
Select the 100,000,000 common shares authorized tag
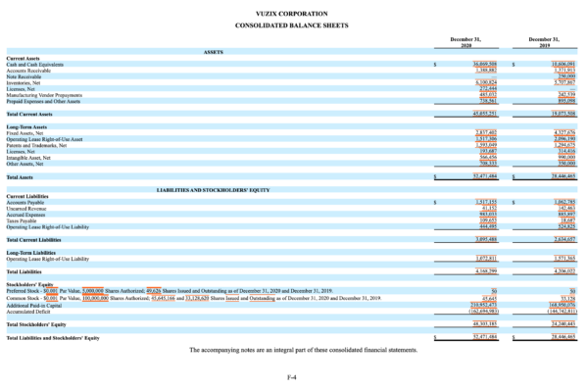click(x=95, y=299)
